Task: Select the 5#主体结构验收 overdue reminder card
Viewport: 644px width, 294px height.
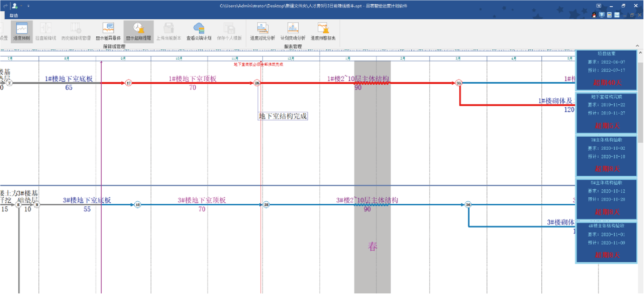Action: 607,199
